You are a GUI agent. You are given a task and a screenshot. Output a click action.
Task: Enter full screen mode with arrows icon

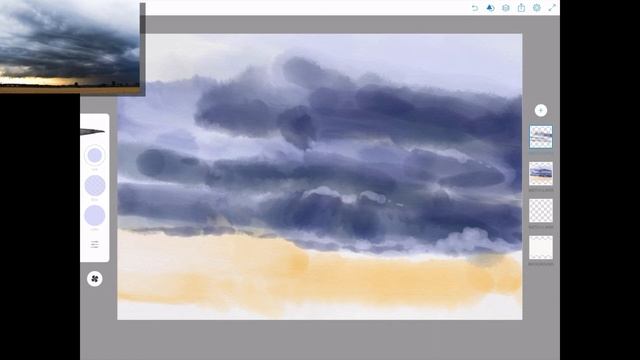coord(552,8)
